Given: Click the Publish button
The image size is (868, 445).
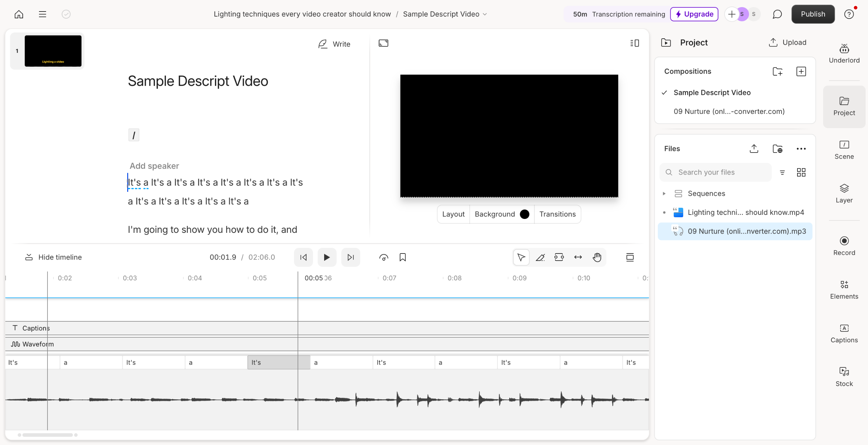Looking at the screenshot, I should pos(813,14).
